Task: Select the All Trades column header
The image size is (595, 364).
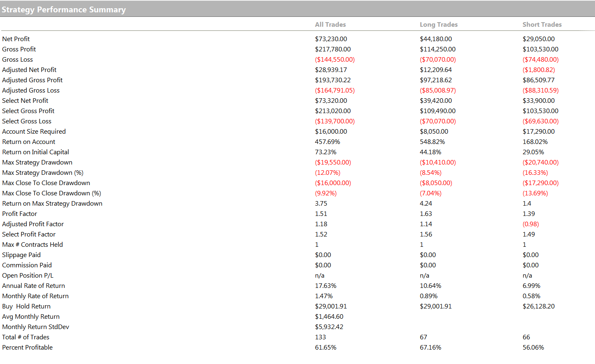Action: [330, 25]
